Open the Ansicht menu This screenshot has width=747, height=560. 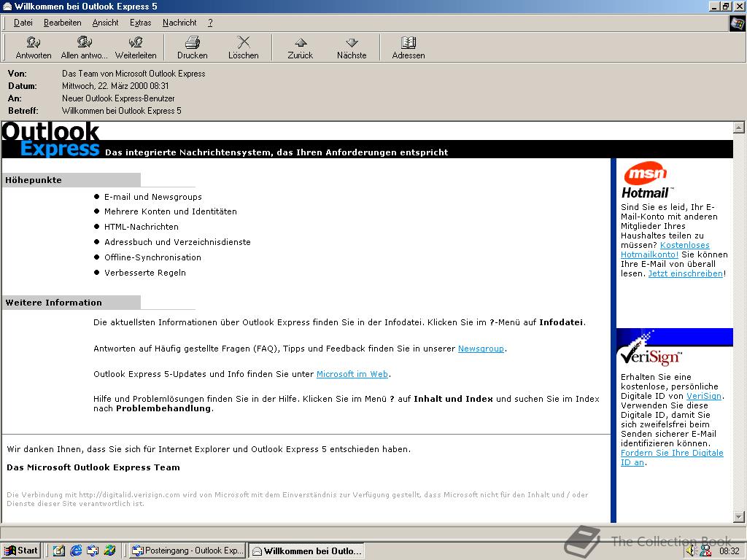pyautogui.click(x=105, y=23)
